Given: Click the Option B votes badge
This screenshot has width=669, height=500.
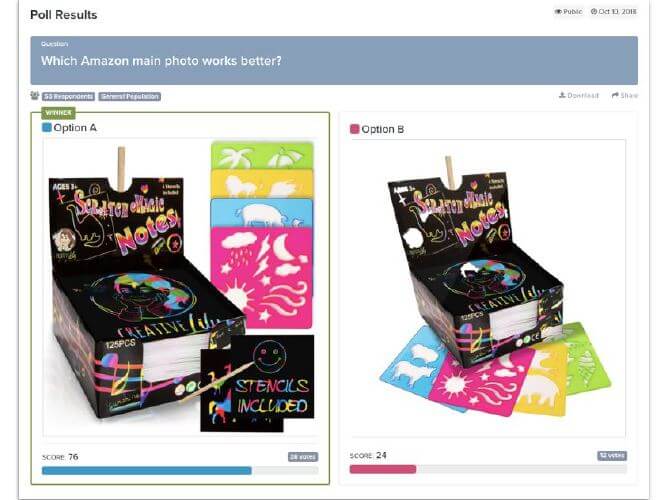Looking at the screenshot, I should 612,456.
